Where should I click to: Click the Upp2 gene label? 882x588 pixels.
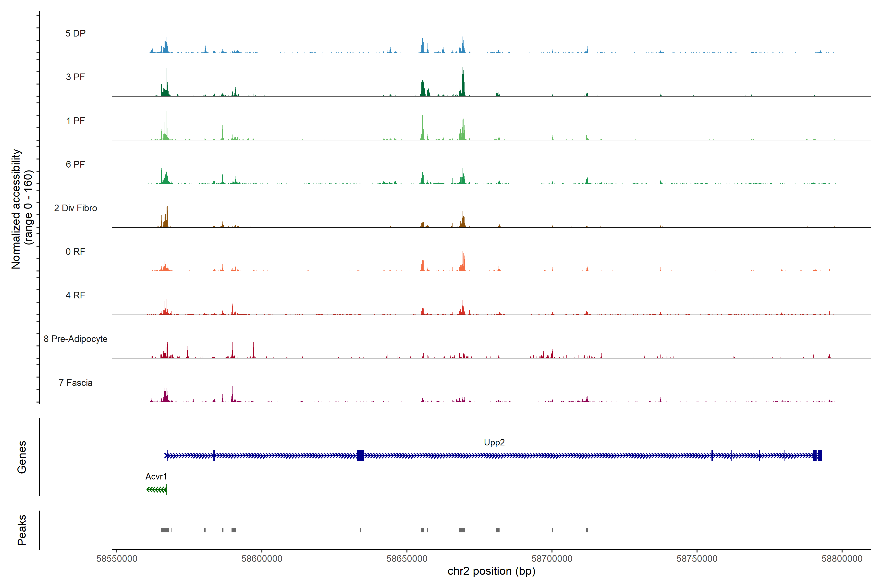click(x=494, y=442)
